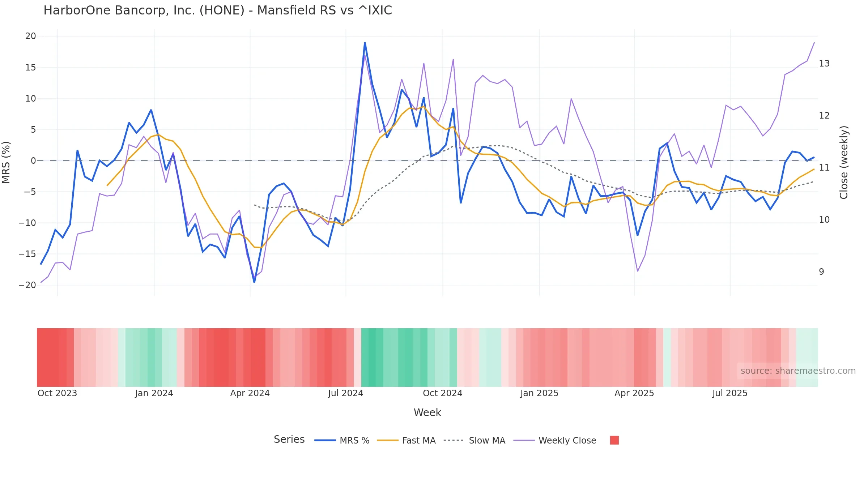
Task: Click the source: sharemaestro.com label
Action: (x=798, y=371)
